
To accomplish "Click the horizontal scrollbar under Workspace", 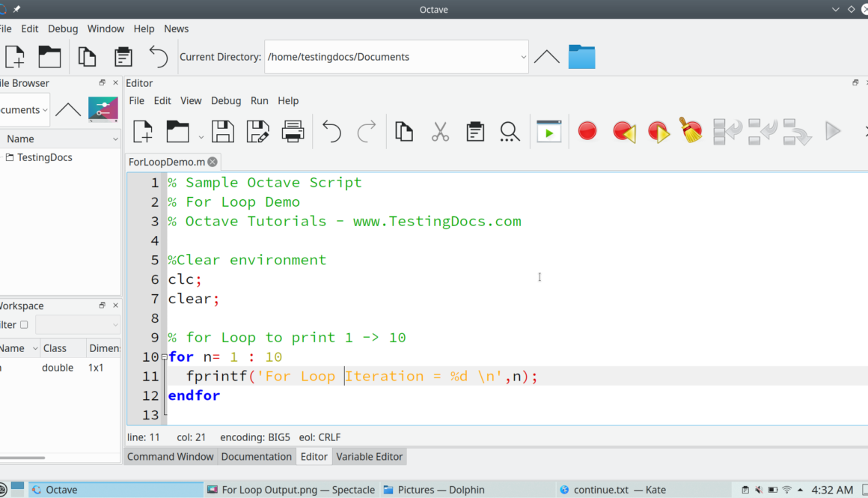I will pyautogui.click(x=22, y=458).
